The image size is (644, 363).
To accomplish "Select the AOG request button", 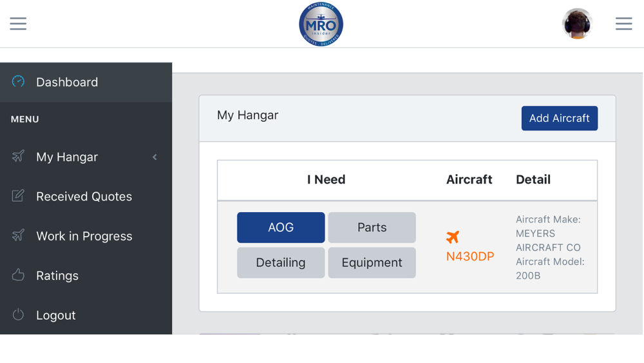I will point(281,228).
